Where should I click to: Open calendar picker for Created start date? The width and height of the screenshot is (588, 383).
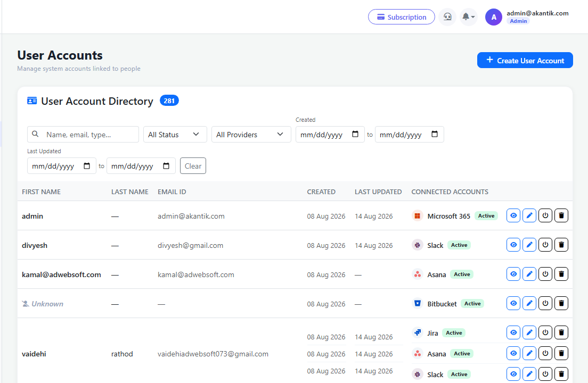coord(355,134)
